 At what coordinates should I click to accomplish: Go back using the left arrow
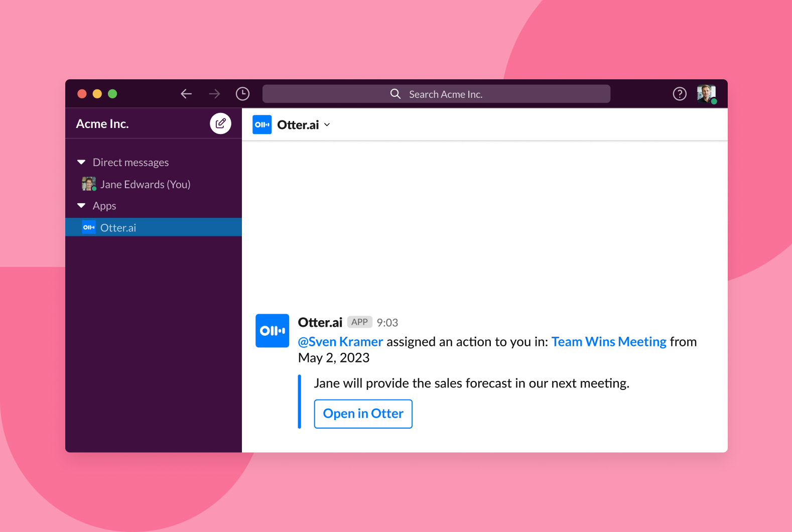pyautogui.click(x=186, y=94)
